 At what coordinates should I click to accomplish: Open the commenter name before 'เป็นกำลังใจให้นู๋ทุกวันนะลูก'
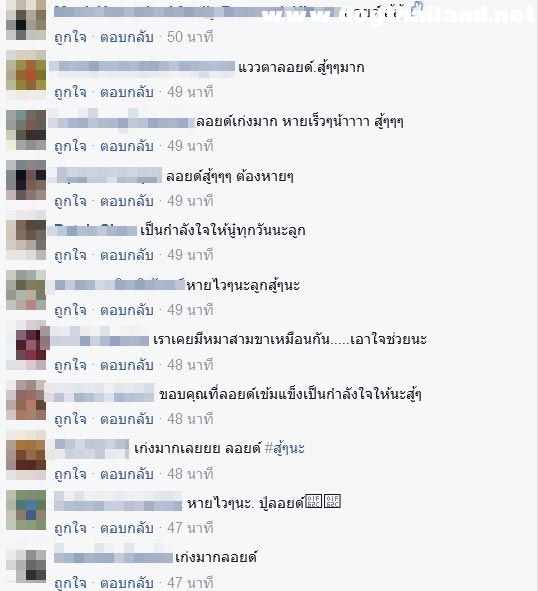click(96, 230)
